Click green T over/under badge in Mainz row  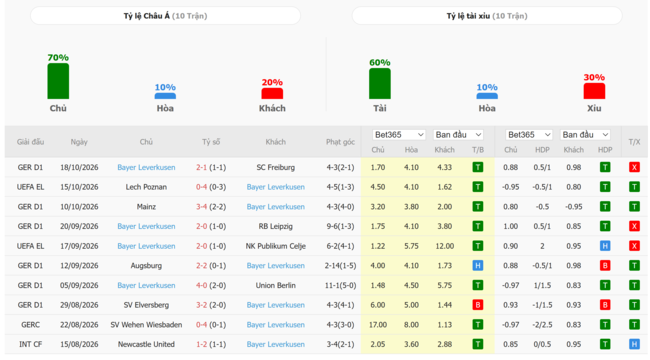(634, 207)
